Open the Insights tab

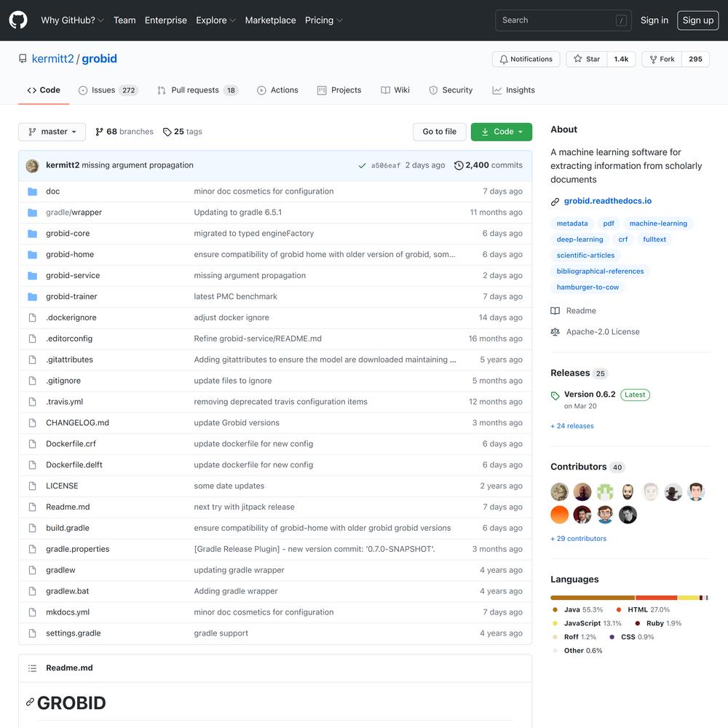pos(513,90)
